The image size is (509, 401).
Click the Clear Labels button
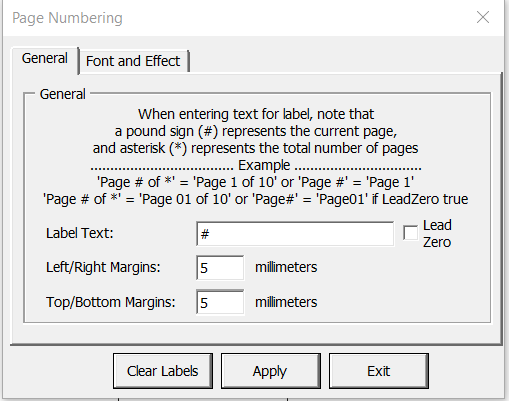(163, 371)
